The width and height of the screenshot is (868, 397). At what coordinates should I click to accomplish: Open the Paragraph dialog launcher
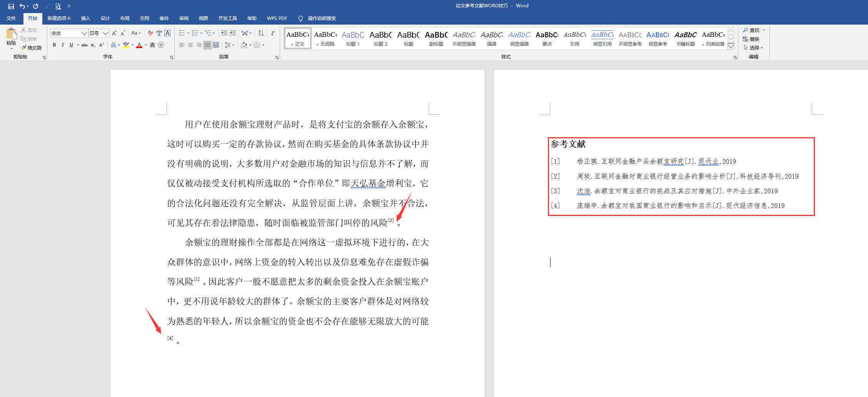coord(277,58)
